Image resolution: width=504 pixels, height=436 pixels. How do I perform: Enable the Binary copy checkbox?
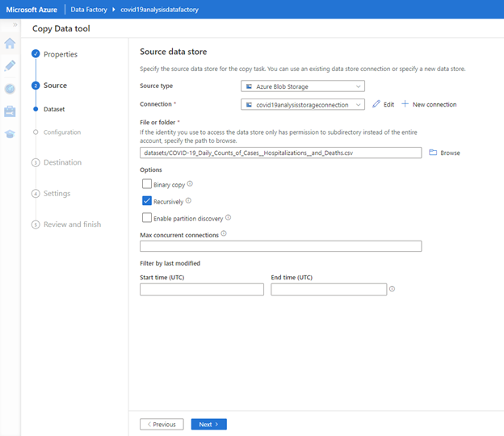(x=147, y=184)
